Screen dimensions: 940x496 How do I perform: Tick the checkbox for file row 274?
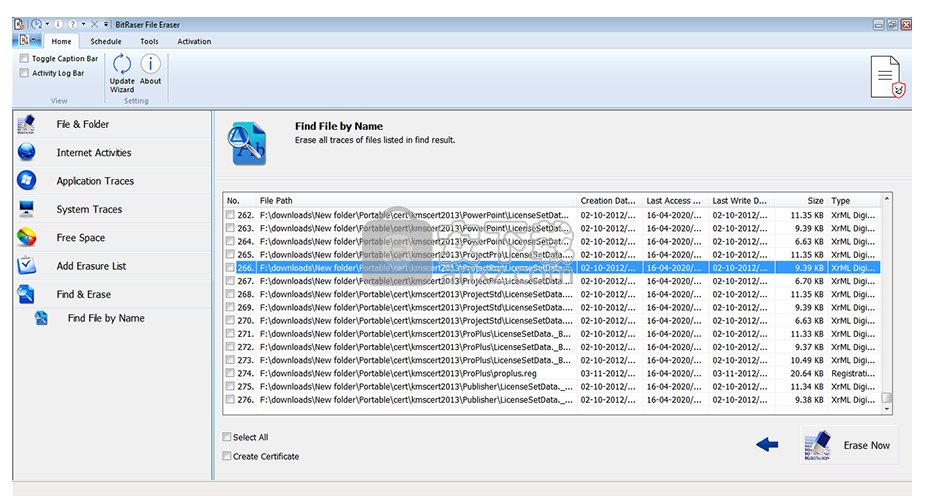click(230, 373)
